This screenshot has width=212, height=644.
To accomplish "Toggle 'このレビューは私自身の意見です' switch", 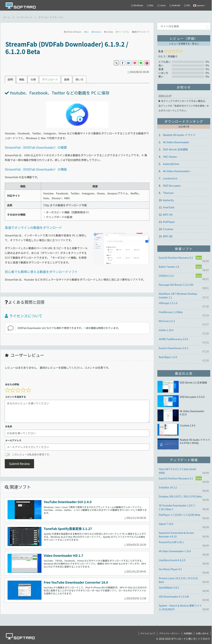I will coord(8,455).
